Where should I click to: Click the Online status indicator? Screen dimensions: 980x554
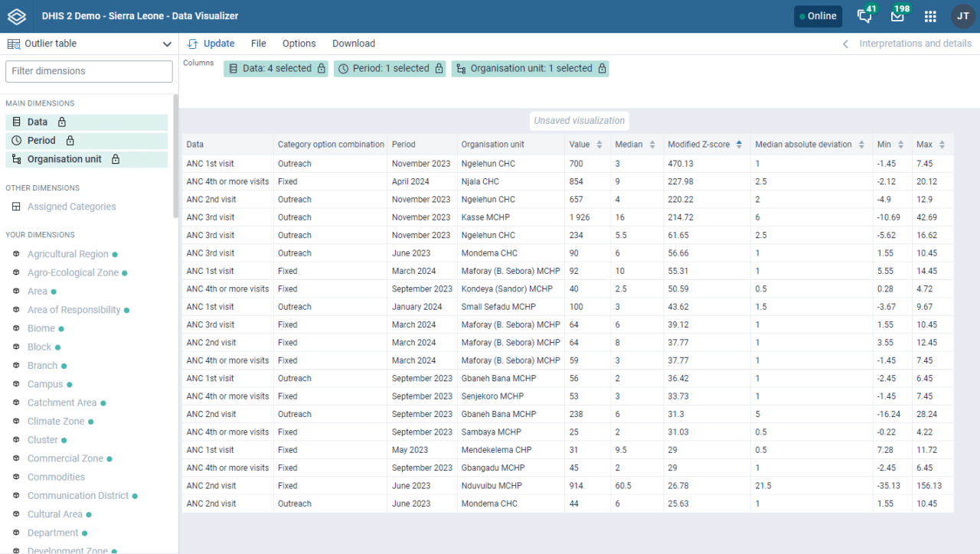pyautogui.click(x=818, y=15)
